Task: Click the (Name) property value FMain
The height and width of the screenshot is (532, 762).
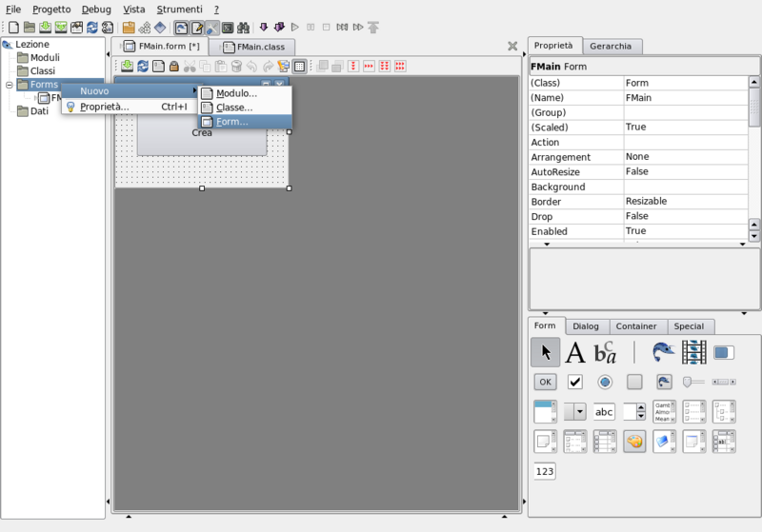Action: point(685,98)
